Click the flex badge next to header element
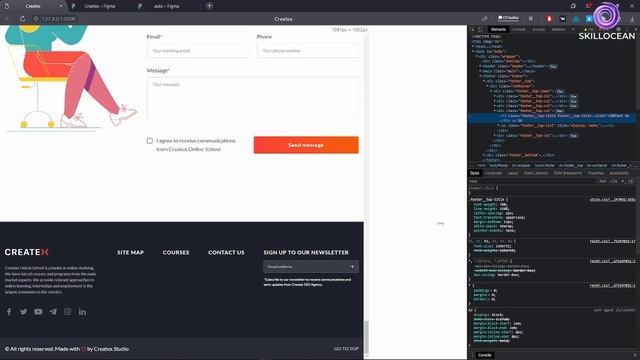This screenshot has height=360, width=640. click(x=553, y=66)
